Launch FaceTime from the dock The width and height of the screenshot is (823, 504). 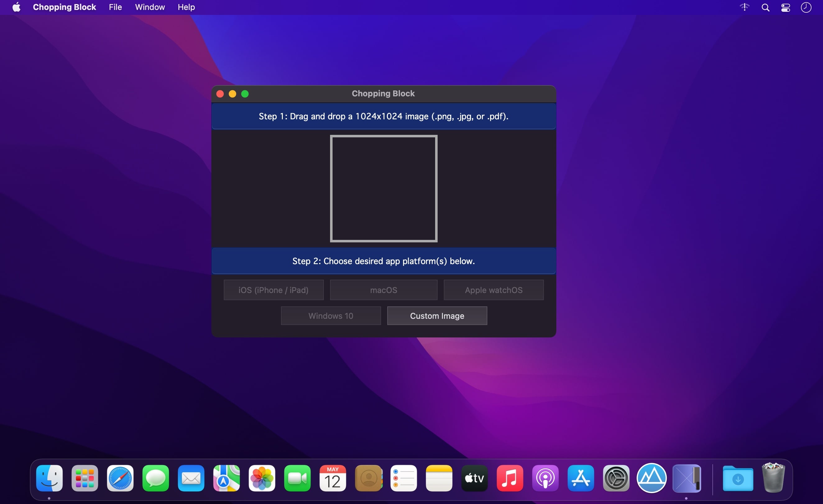[x=297, y=478]
